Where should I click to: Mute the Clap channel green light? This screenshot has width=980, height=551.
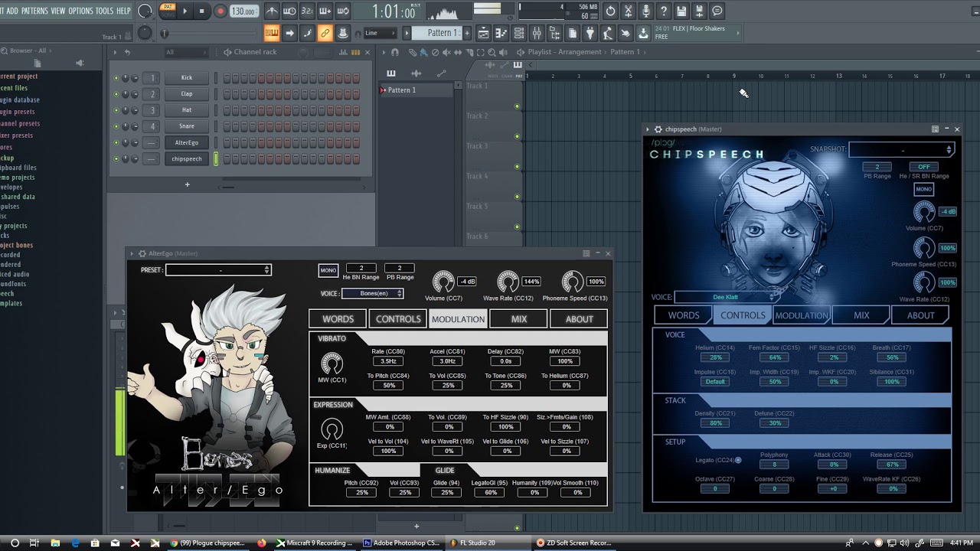tap(116, 94)
